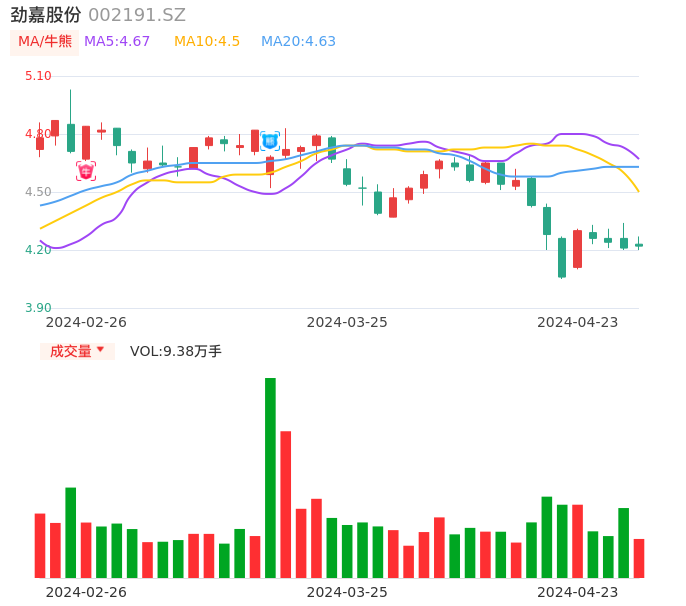Toggle the yellow MA10 legend item
Viewport: 686px width, 606px height.
point(207,42)
